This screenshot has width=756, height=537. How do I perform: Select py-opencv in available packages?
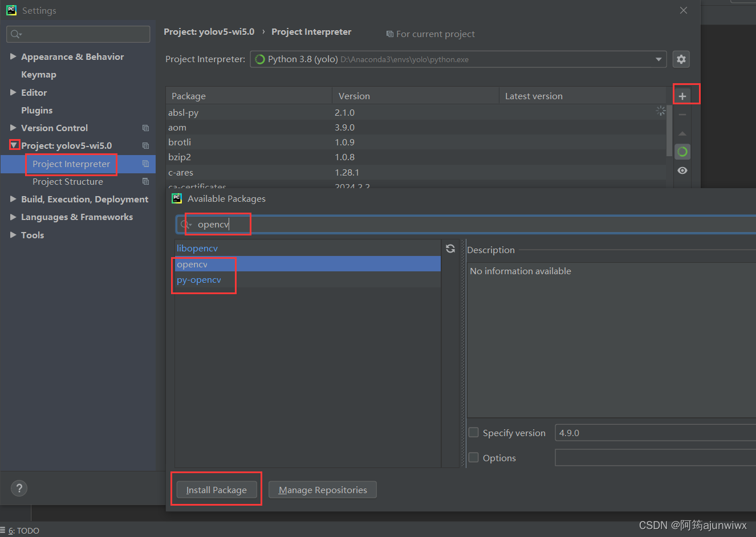(x=308, y=280)
